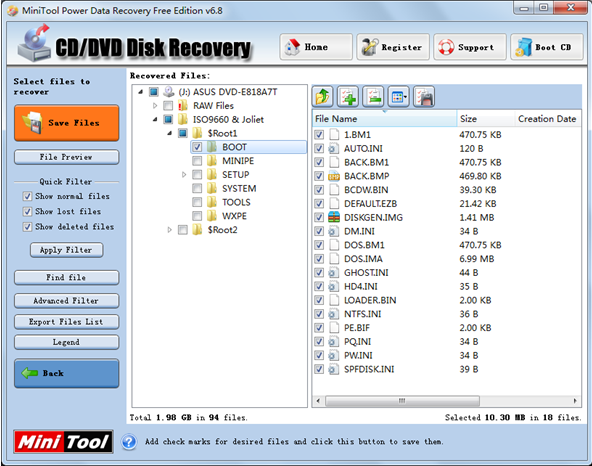This screenshot has height=466, width=592.
Task: Click the DISKGEN.IMG archive icon
Action: [x=334, y=218]
